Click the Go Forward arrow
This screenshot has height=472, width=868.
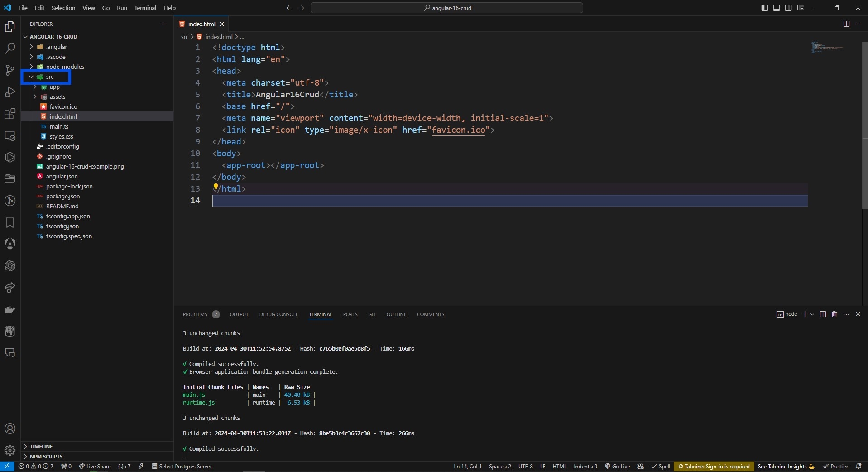pos(301,8)
